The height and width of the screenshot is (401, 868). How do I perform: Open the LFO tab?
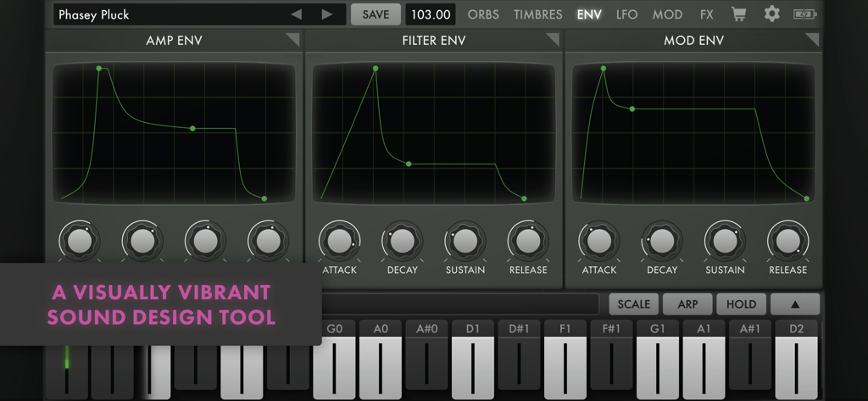click(x=626, y=14)
